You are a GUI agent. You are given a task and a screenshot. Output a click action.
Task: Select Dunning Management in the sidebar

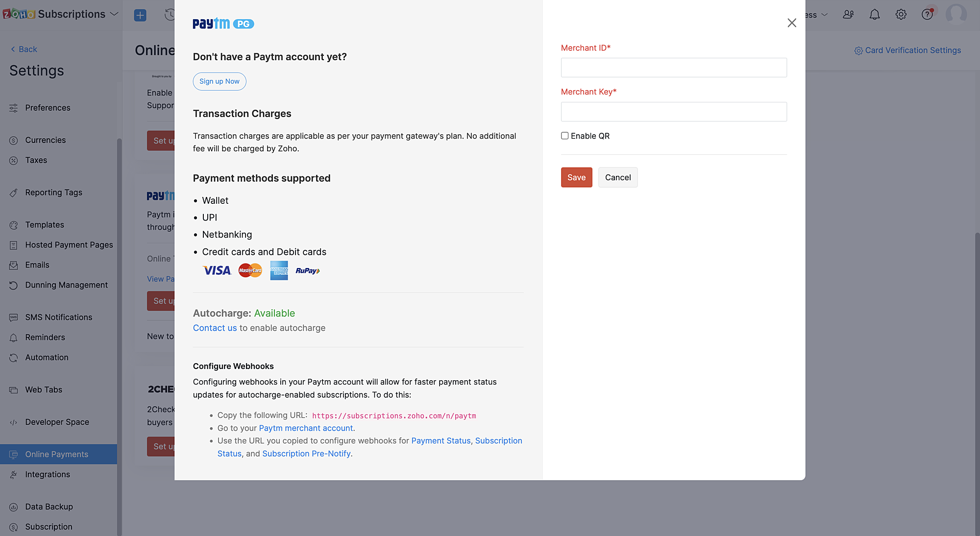66,285
